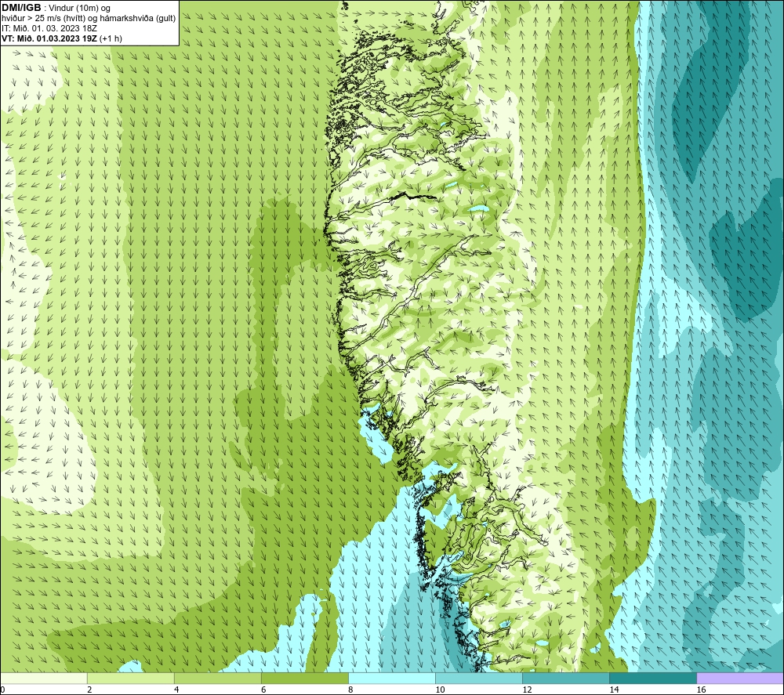Click the 'IT: Mið. 01. 03. 2023 18Z' line
This screenshot has height=695, width=784.
pos(49,28)
